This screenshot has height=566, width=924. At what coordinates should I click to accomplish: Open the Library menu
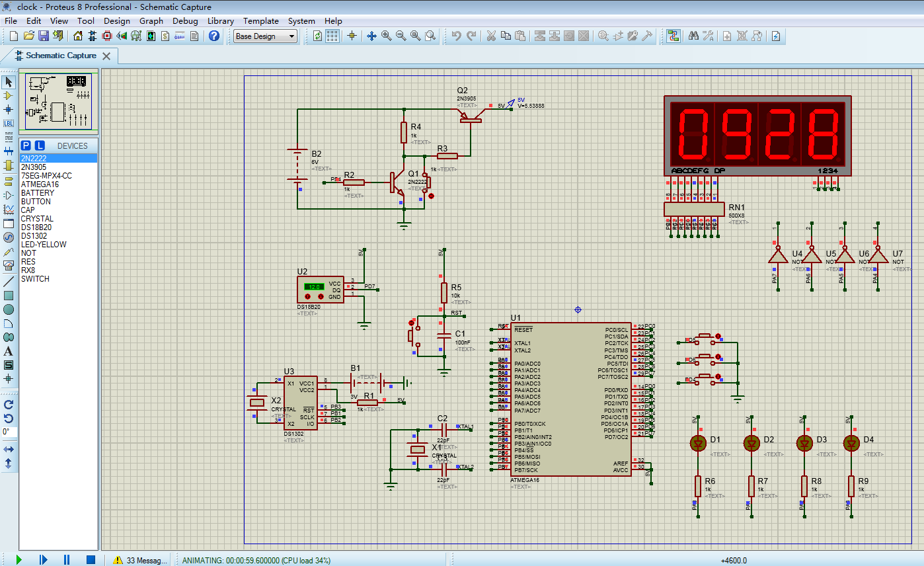point(220,20)
